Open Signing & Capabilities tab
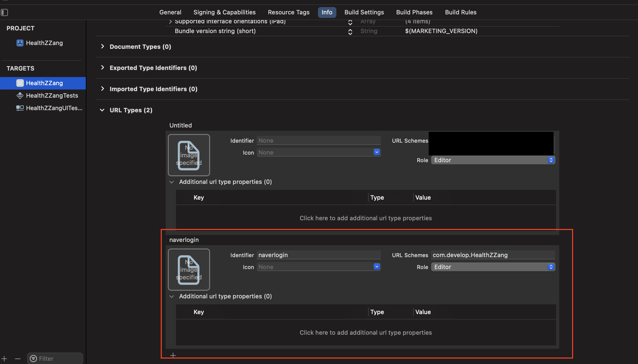 pyautogui.click(x=224, y=12)
